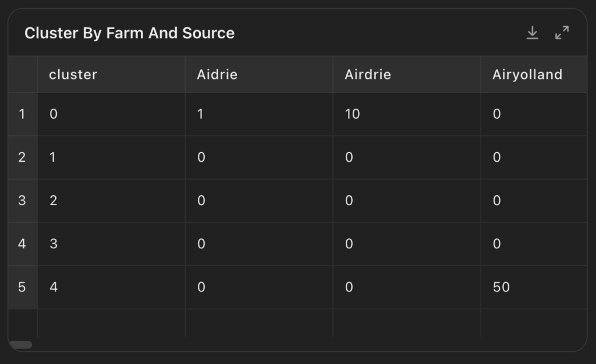Click the horizontal scrollbar thumb

[21, 345]
